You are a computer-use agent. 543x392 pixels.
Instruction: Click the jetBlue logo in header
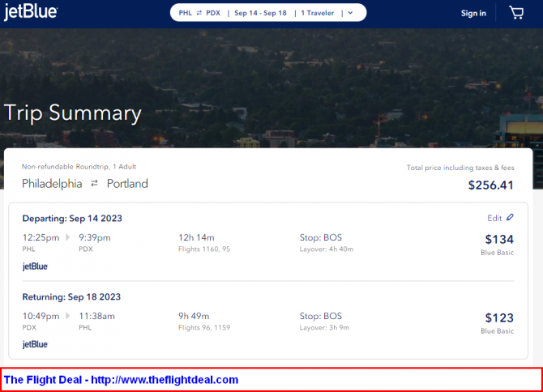click(x=31, y=12)
